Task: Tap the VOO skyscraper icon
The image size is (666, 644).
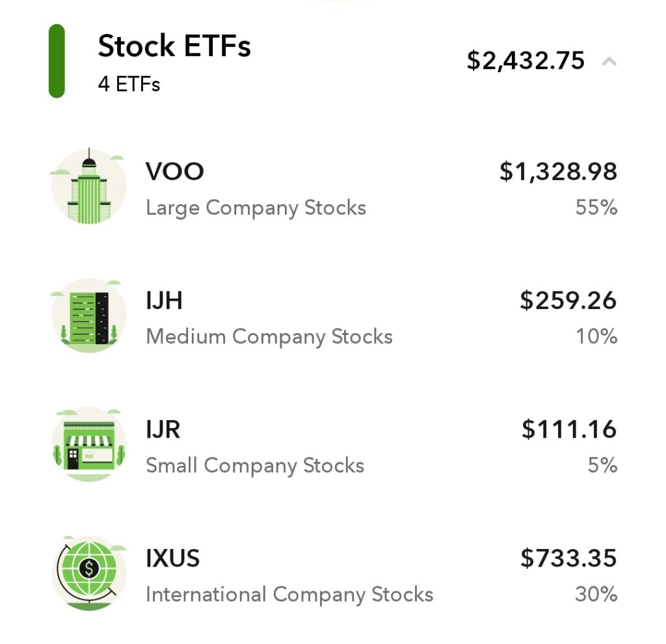Action: (x=88, y=186)
